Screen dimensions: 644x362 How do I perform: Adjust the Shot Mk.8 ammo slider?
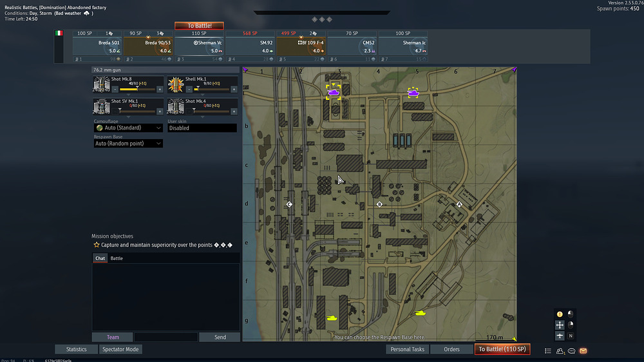138,89
